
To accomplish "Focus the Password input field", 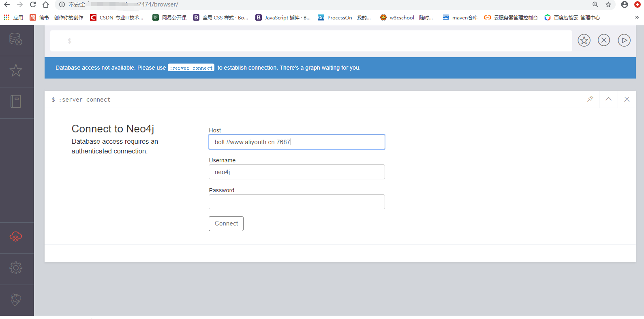I will tap(297, 202).
